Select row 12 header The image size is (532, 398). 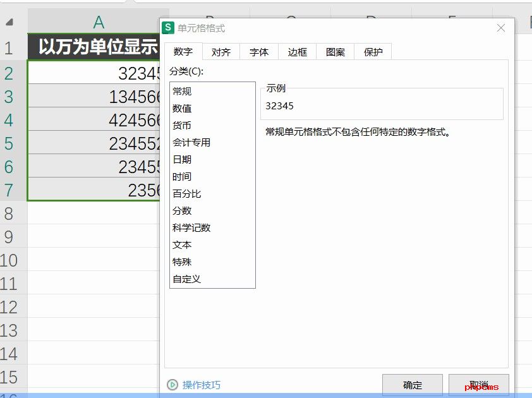click(13, 307)
